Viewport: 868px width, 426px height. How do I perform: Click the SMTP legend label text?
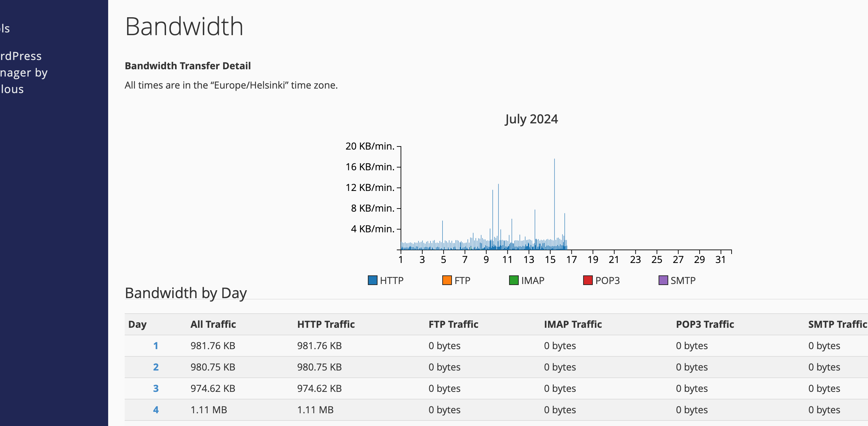pyautogui.click(x=683, y=281)
